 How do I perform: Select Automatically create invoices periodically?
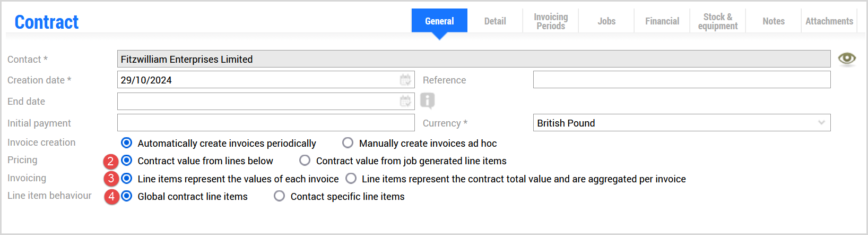coord(127,143)
